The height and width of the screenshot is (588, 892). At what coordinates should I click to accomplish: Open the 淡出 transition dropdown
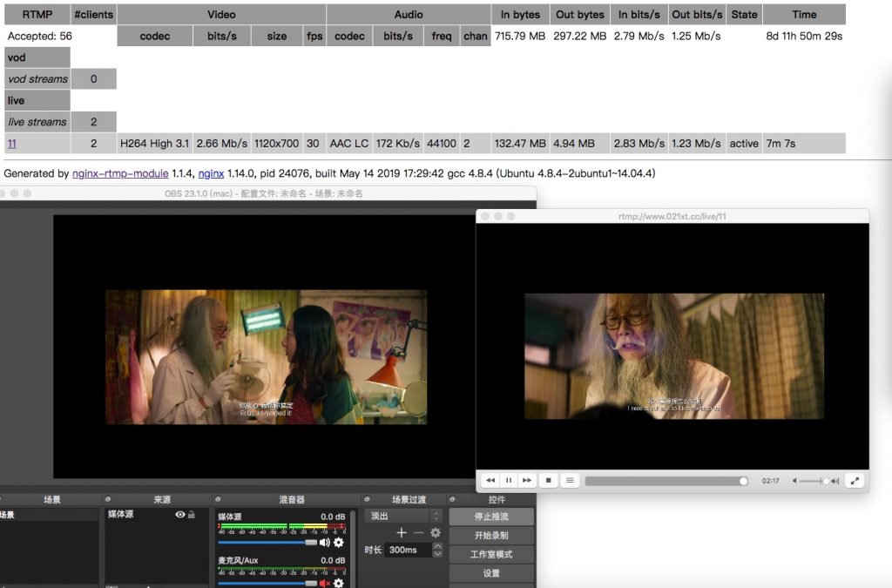403,516
